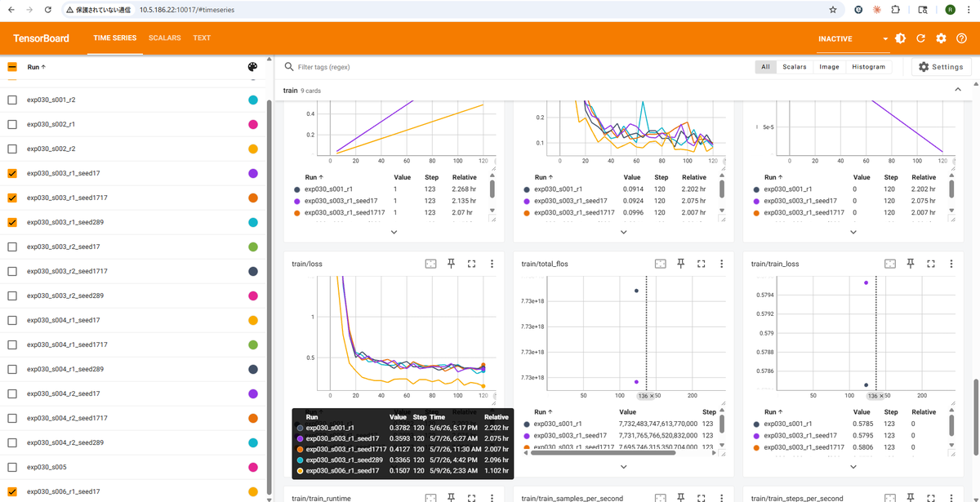
Task: Filter cards to Image only
Action: 829,67
